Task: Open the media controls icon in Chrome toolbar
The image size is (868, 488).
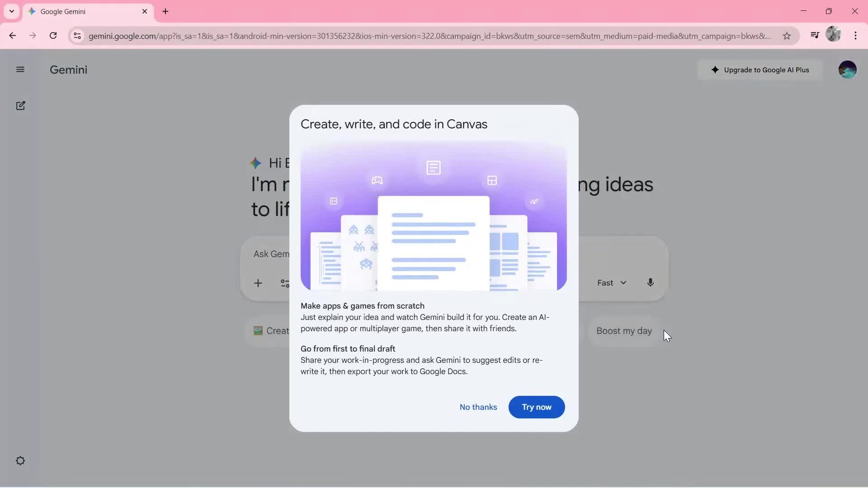Action: [x=815, y=35]
